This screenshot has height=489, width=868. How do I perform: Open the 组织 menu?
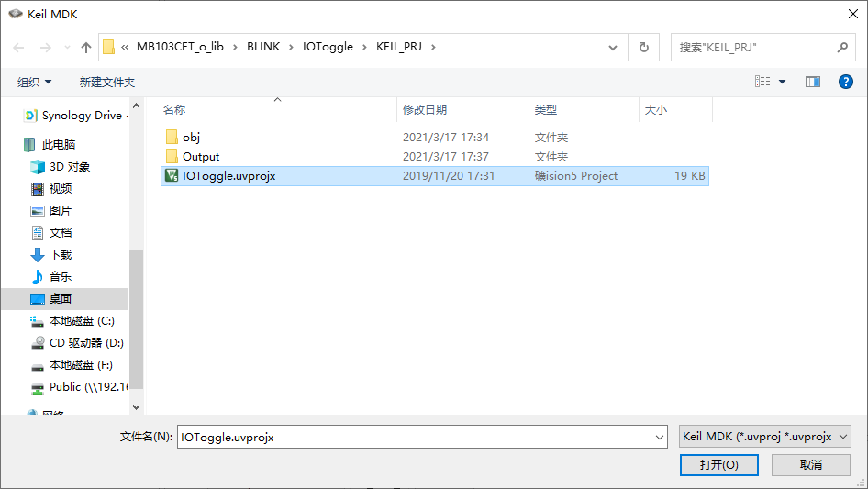point(34,82)
